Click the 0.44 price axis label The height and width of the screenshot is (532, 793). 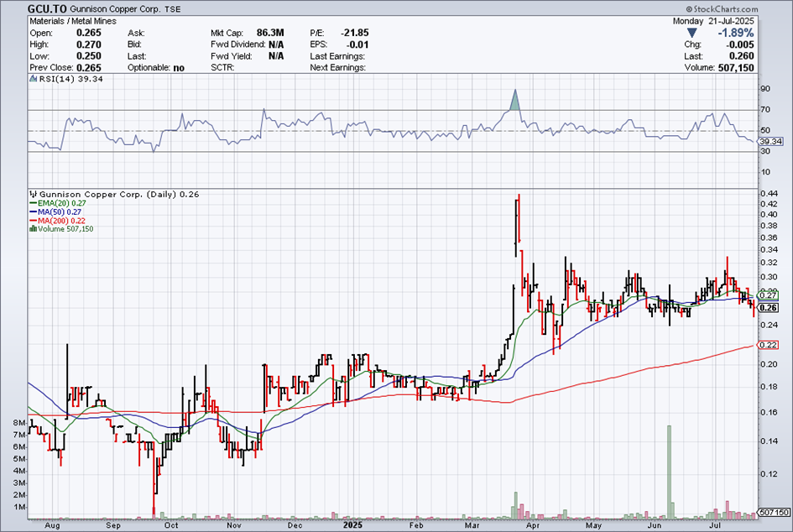[769, 194]
